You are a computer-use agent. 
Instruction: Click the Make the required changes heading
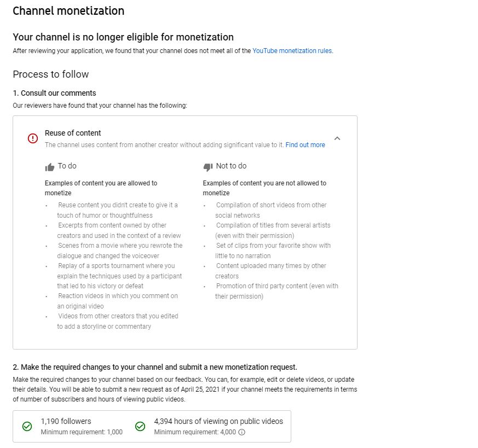point(155,367)
